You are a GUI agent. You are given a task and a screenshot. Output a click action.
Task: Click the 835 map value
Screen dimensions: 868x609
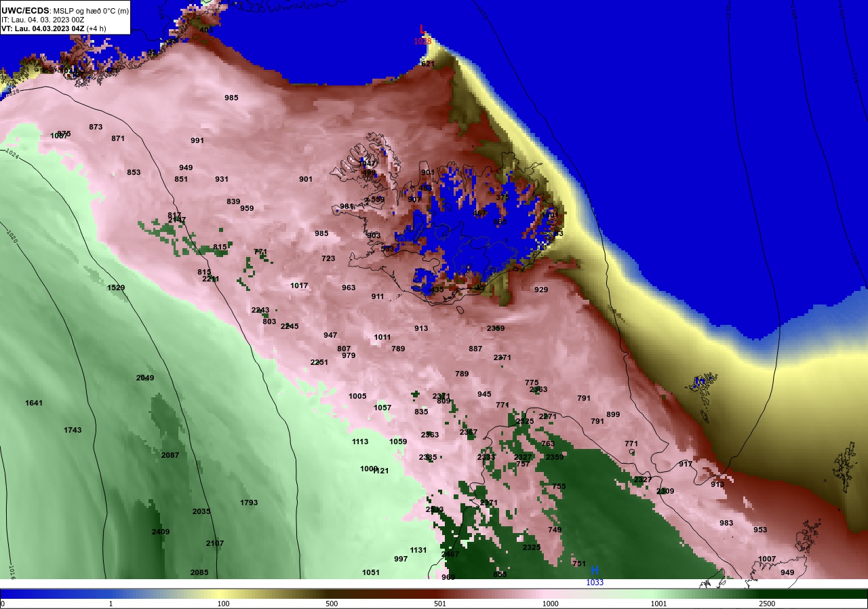(421, 412)
